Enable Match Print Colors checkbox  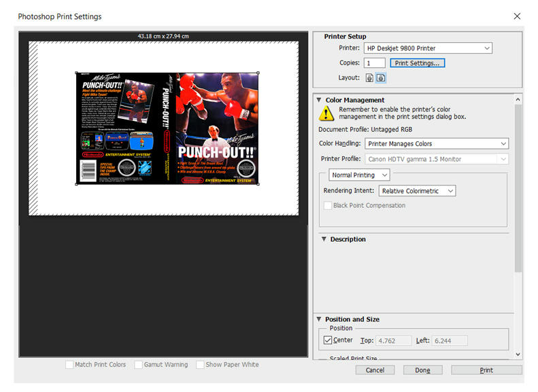pyautogui.click(x=70, y=365)
